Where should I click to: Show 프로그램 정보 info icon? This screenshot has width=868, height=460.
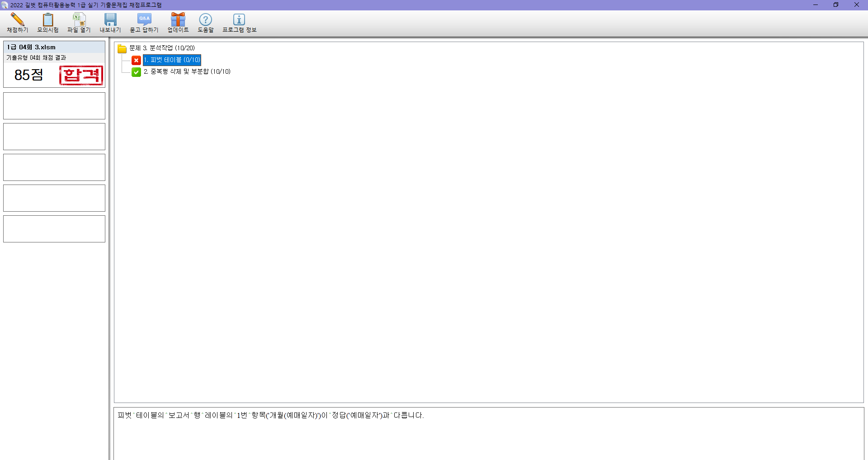point(239,20)
